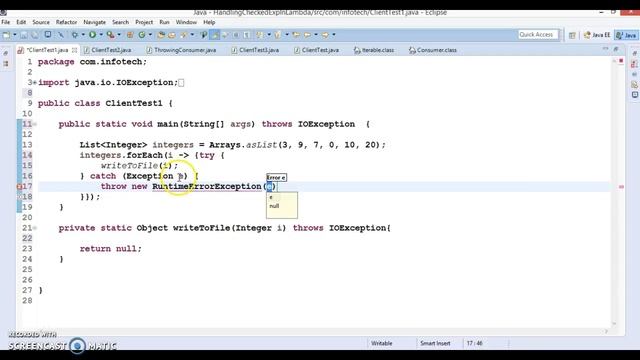The image size is (640, 360).
Task: Click the Open Type toolbar icon
Action: [161, 35]
